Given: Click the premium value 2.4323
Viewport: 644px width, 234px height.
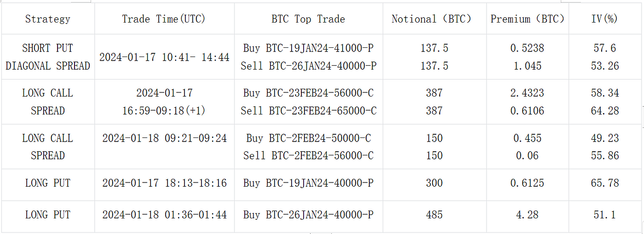Looking at the screenshot, I should [527, 93].
